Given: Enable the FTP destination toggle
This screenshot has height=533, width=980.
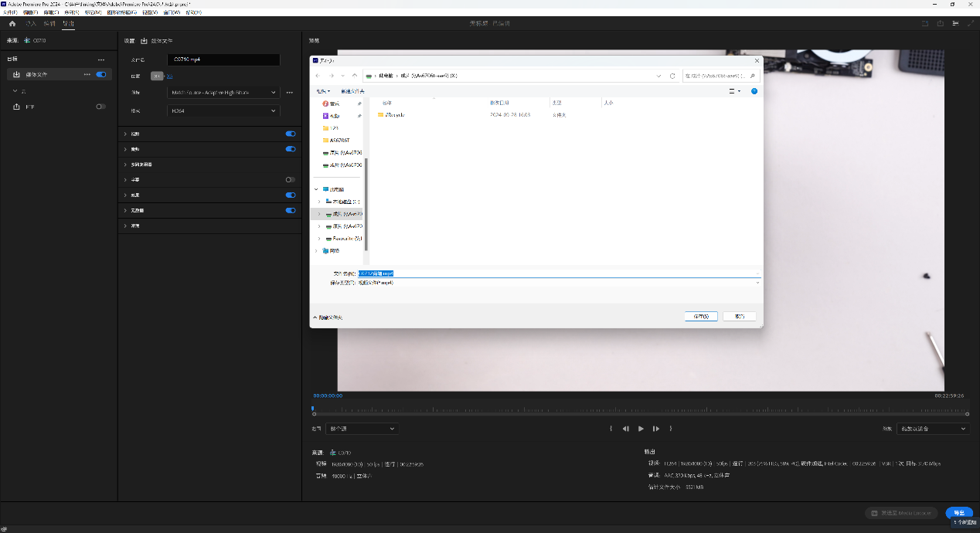Looking at the screenshot, I should tap(100, 107).
